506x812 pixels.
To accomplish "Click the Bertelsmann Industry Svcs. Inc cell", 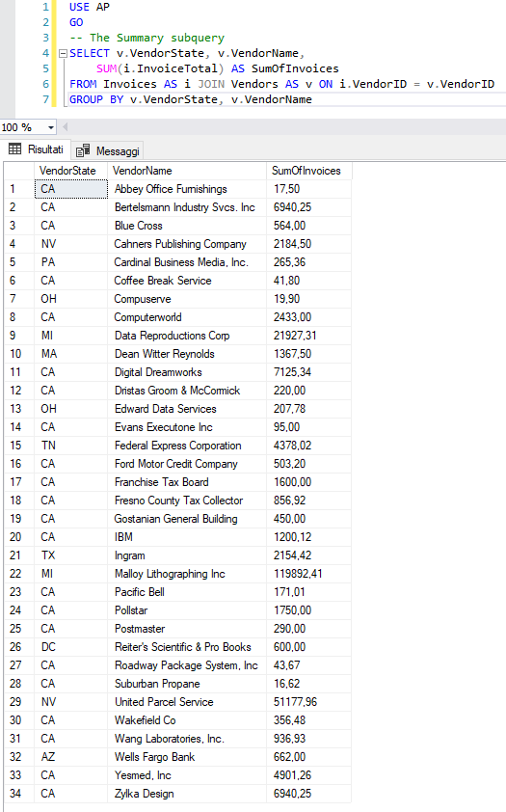I will point(187,207).
